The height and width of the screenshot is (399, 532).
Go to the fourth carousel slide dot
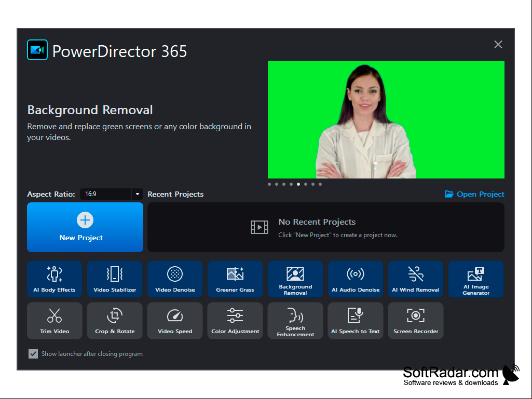coord(291,184)
